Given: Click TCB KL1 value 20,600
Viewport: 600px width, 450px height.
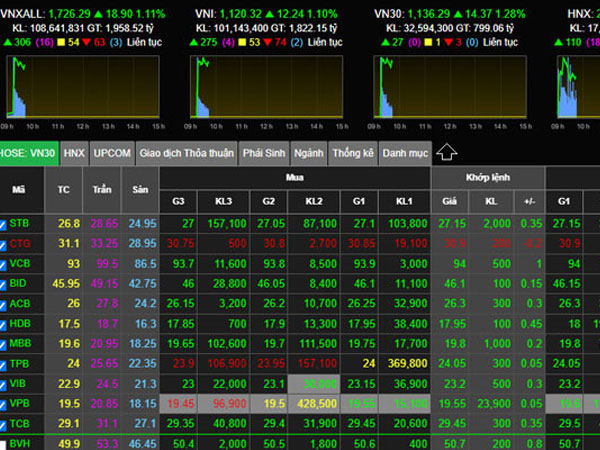Looking at the screenshot, I should pyautogui.click(x=411, y=424).
